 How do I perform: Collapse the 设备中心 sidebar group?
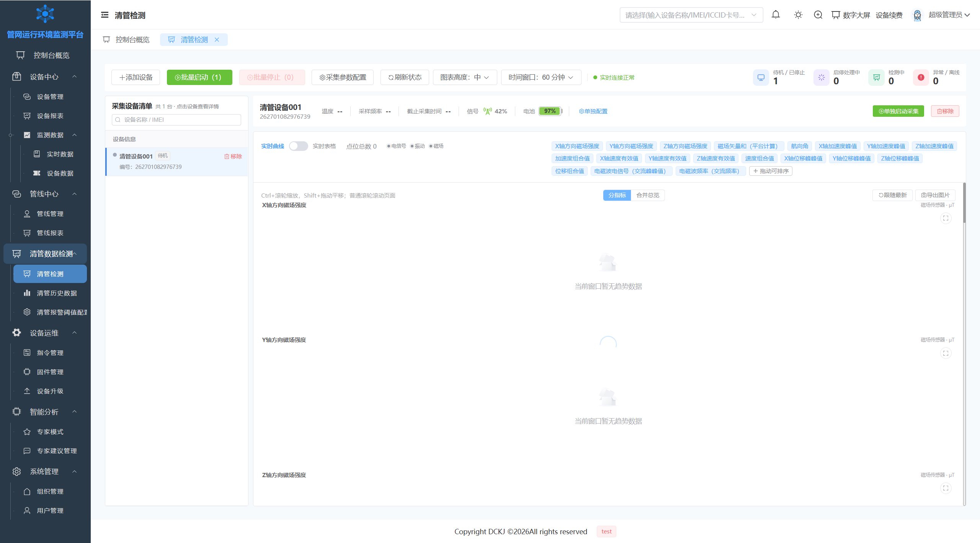[45, 77]
